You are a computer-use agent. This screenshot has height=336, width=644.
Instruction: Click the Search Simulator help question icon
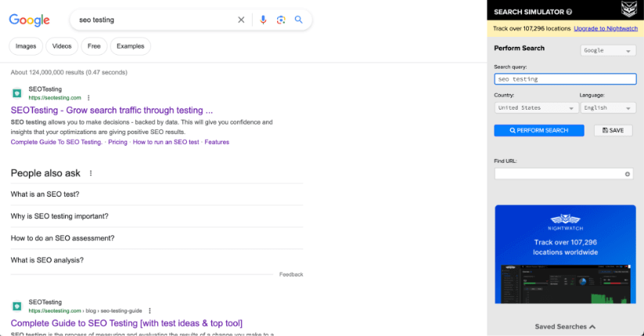click(569, 12)
